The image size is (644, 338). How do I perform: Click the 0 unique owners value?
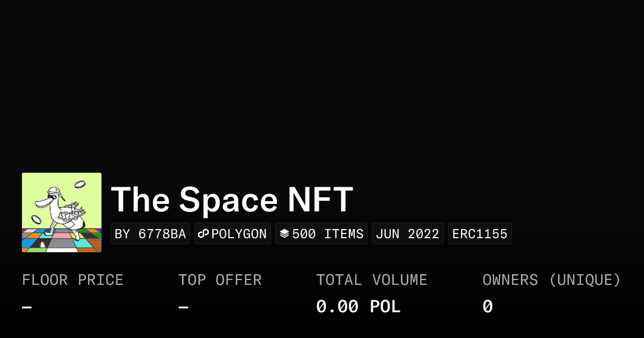pos(487,307)
